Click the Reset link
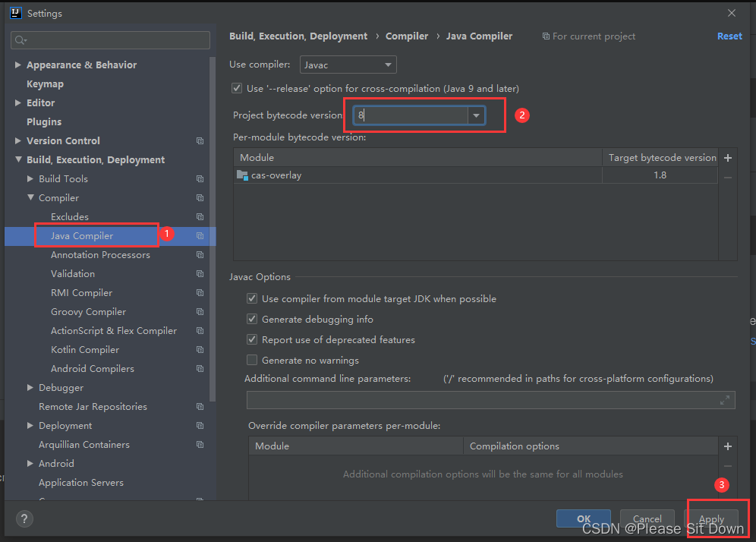Viewport: 756px width, 542px height. tap(729, 36)
